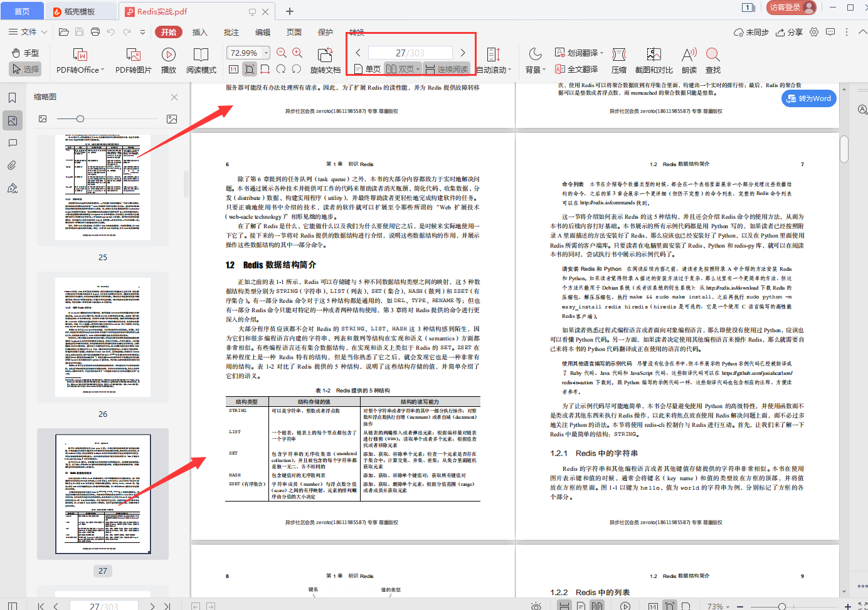The width and height of the screenshot is (868, 610).
Task: Click the 未同步 sync status button
Action: click(751, 32)
